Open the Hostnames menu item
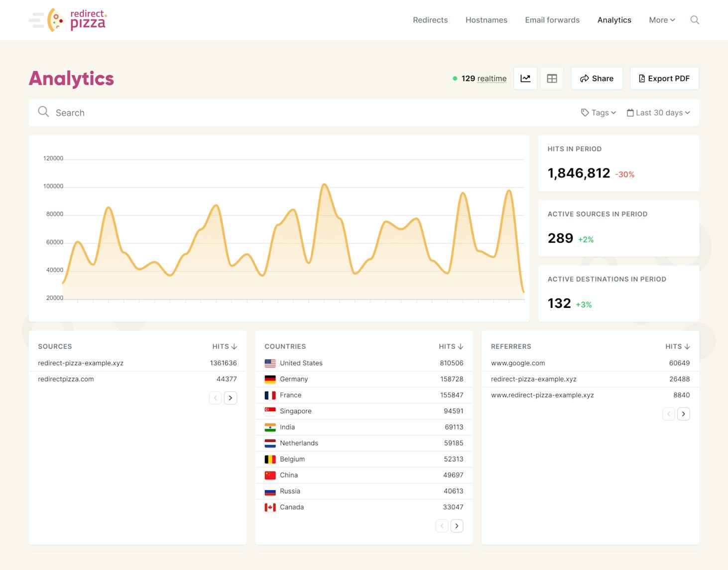This screenshot has width=728, height=570. [x=486, y=20]
